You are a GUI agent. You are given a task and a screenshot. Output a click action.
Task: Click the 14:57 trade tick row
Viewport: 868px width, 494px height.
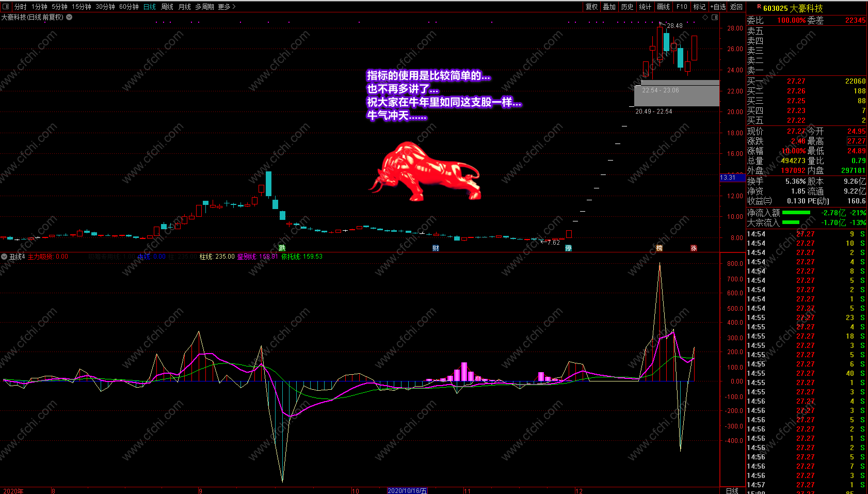(807, 485)
